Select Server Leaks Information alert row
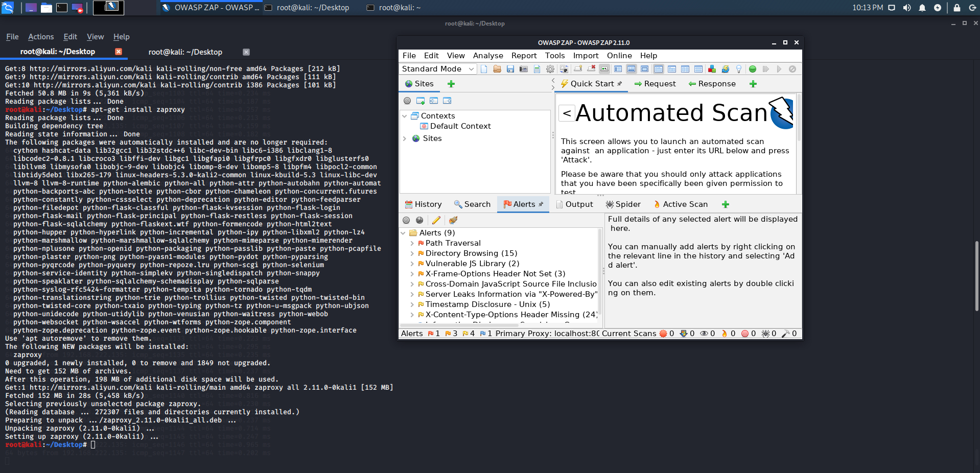The width and height of the screenshot is (980, 473). click(x=507, y=294)
